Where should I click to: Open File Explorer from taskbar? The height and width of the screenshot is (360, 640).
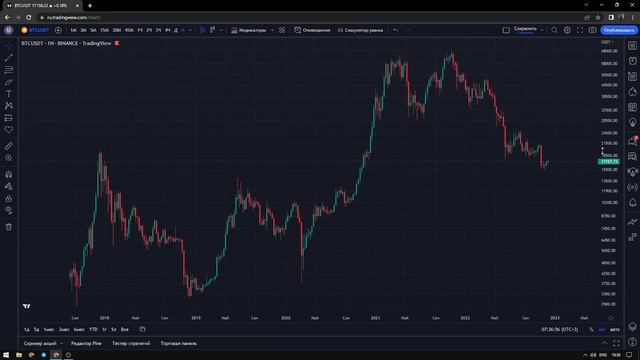[x=19, y=355]
